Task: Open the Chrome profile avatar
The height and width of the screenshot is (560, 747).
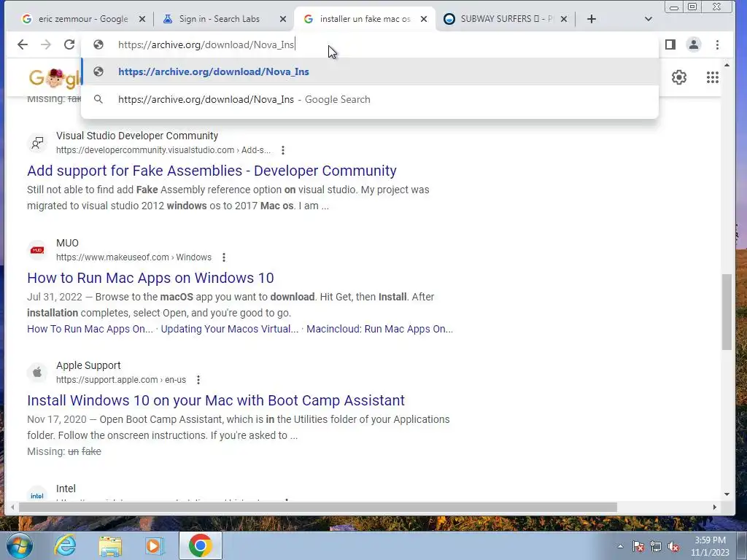Action: pyautogui.click(x=694, y=44)
